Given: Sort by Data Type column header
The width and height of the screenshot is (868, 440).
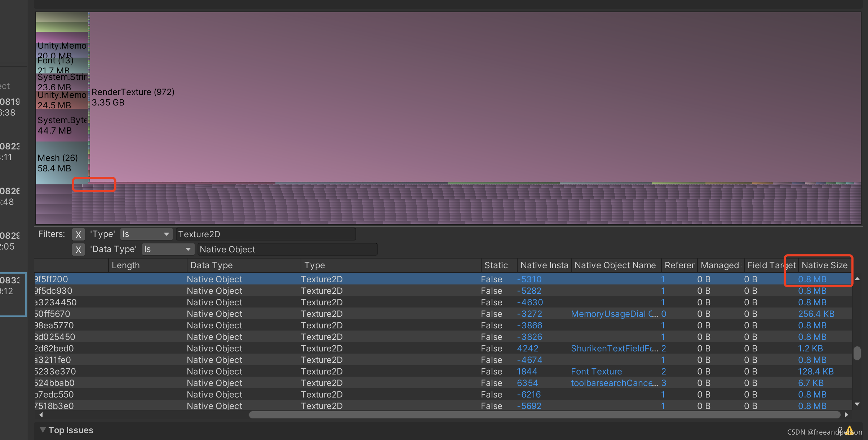Looking at the screenshot, I should [211, 265].
